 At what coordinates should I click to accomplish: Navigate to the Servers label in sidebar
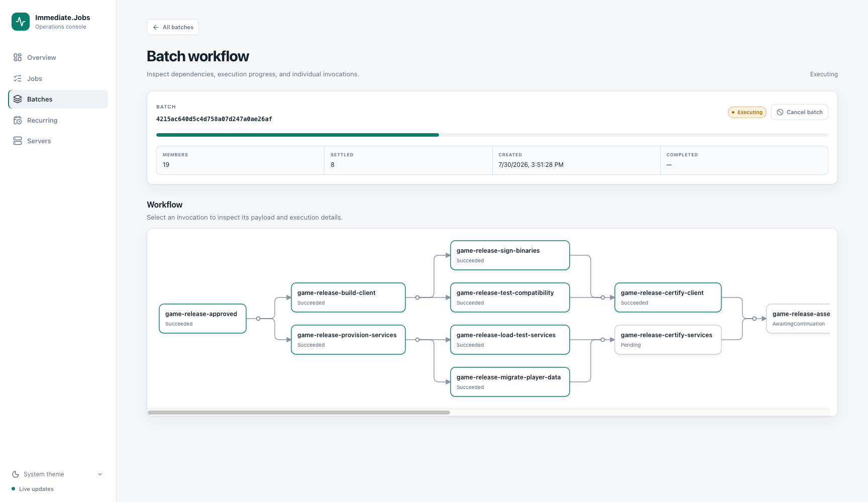(39, 141)
